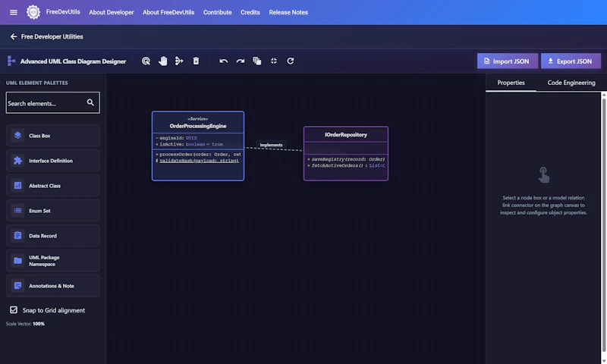
Task: Click the implements relation label
Action: (271, 145)
